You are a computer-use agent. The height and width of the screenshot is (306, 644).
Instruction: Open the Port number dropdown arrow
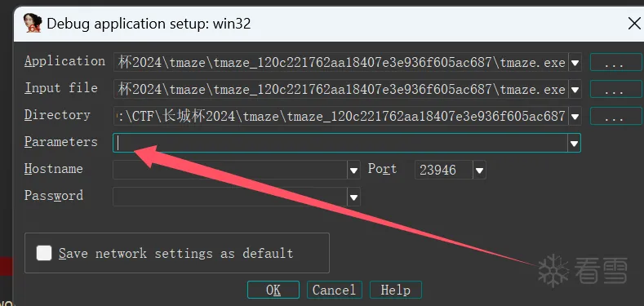tap(479, 170)
